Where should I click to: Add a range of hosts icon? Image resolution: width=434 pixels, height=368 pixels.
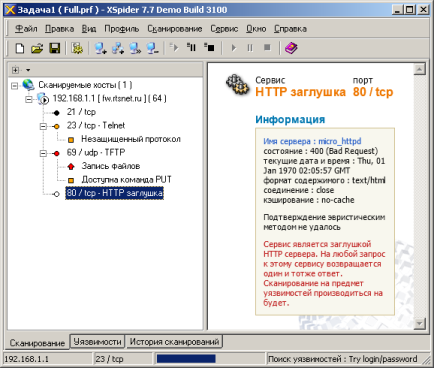coord(118,48)
